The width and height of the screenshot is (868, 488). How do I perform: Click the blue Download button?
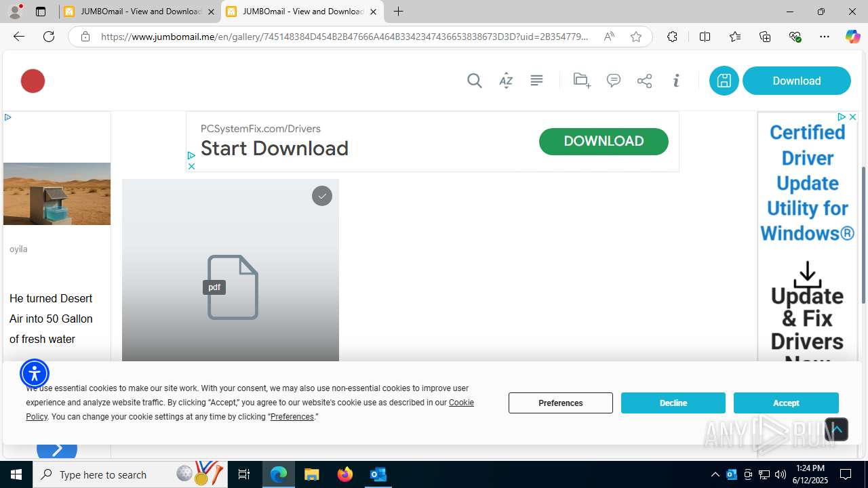pyautogui.click(x=797, y=81)
